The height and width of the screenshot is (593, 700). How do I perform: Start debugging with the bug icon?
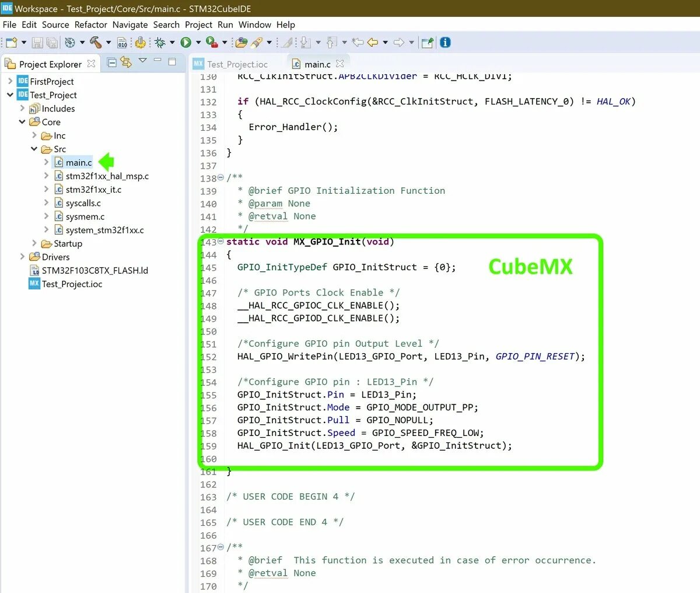point(160,43)
